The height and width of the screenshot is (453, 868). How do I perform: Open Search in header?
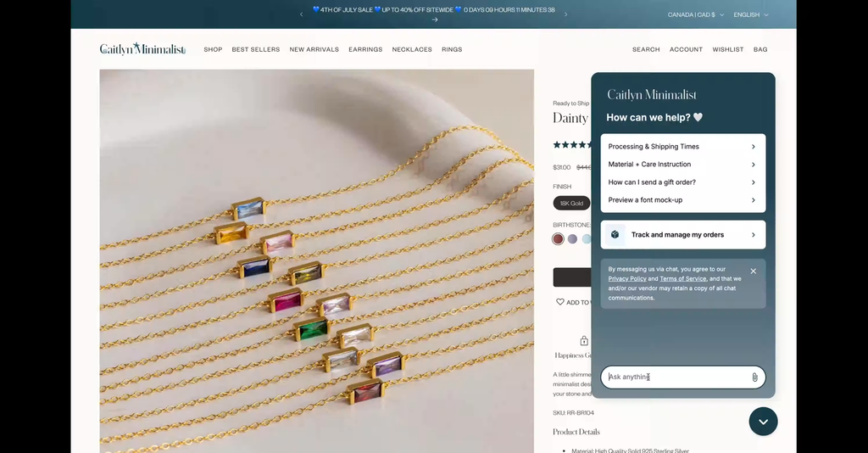coord(646,49)
